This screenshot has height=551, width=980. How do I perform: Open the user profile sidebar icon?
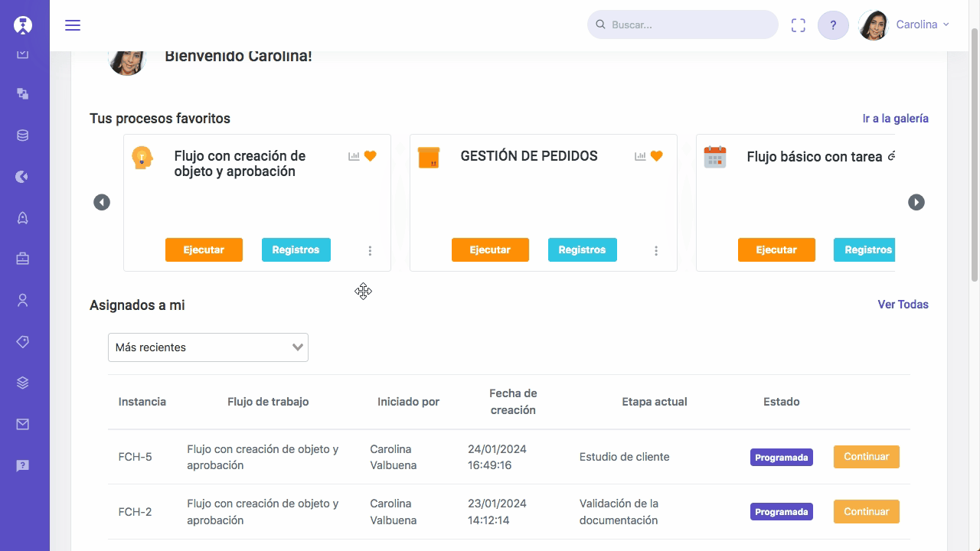(23, 300)
